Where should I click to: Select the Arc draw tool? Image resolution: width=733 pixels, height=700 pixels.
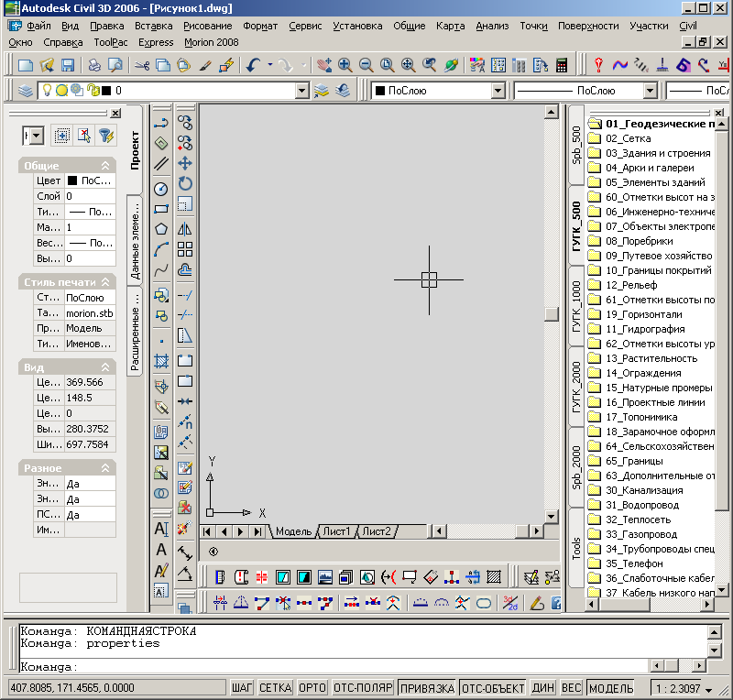click(161, 249)
